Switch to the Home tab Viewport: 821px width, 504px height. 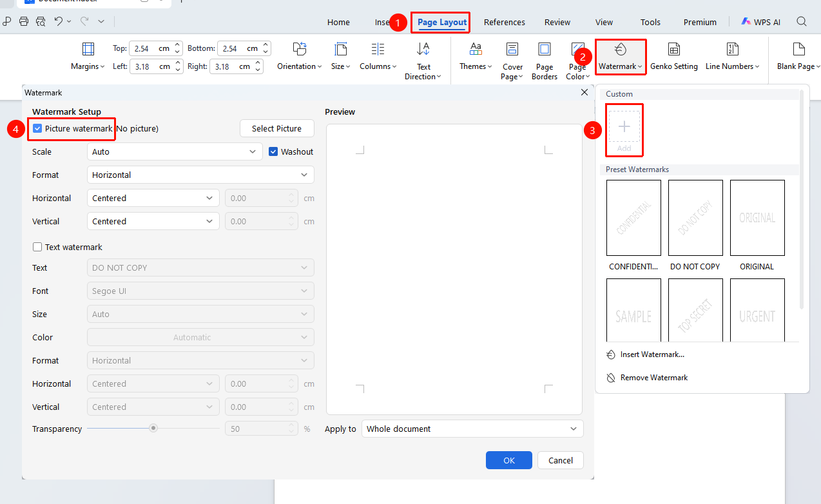pyautogui.click(x=338, y=22)
